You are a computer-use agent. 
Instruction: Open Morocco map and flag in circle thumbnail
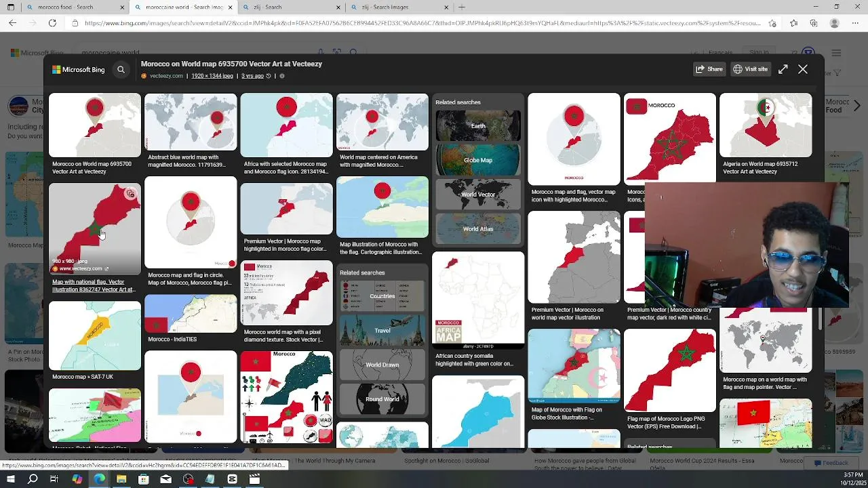(191, 223)
